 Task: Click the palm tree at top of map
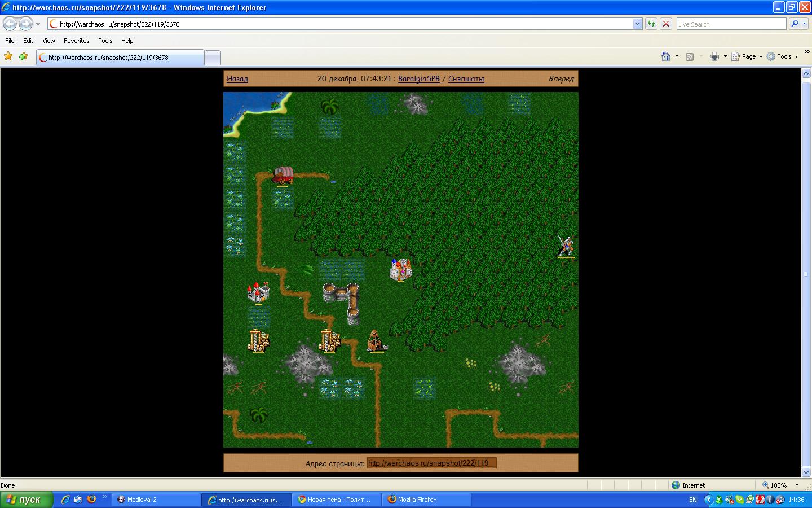329,106
